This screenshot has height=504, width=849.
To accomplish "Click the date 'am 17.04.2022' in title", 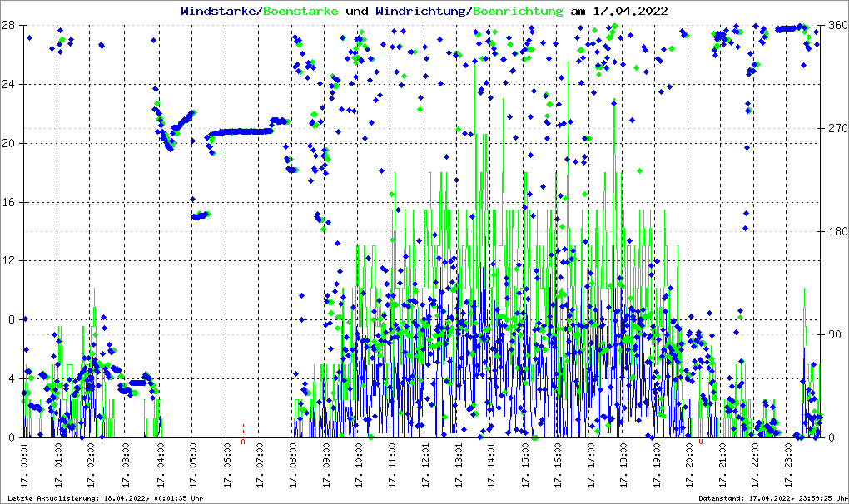I will [619, 11].
